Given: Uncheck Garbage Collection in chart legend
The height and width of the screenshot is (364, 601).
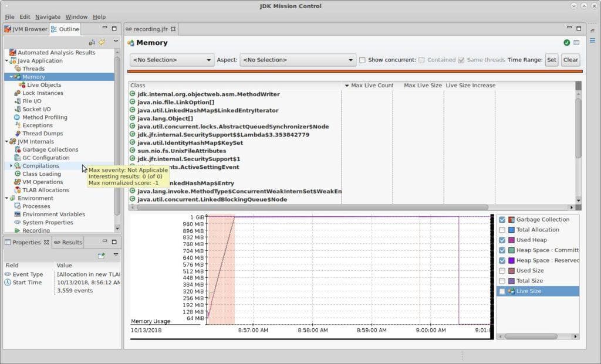Looking at the screenshot, I should pos(502,220).
